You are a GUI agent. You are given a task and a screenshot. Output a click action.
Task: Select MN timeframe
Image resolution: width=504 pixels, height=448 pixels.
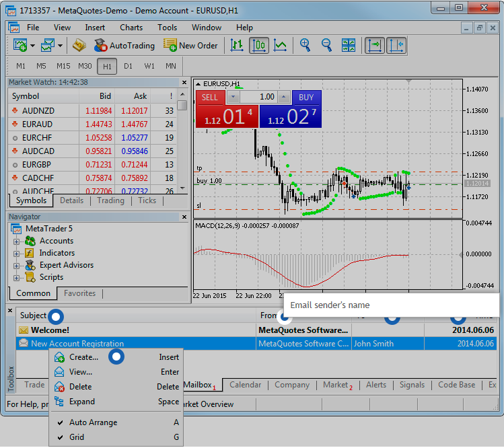[171, 66]
